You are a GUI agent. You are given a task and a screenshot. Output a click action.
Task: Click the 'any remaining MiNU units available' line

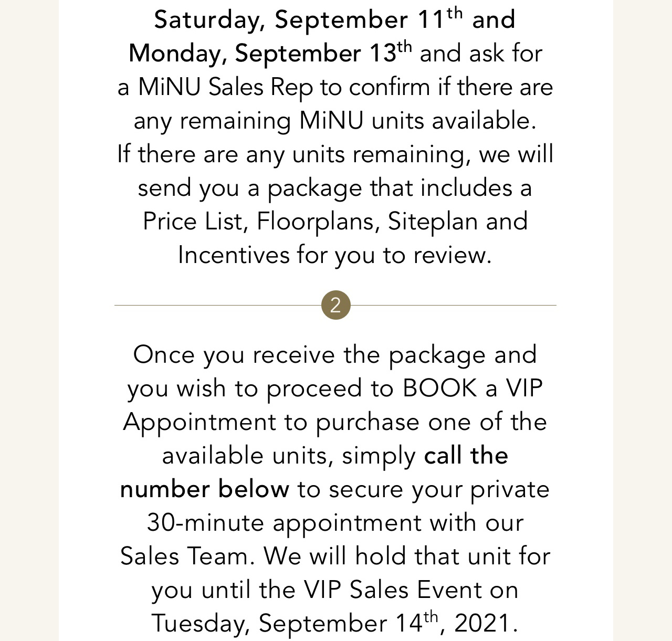[335, 121]
